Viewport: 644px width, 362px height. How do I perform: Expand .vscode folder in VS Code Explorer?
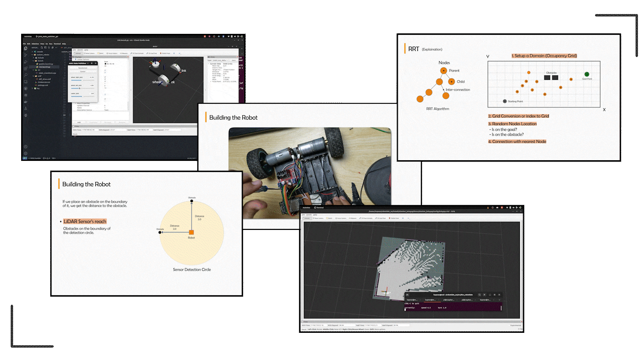point(38,52)
